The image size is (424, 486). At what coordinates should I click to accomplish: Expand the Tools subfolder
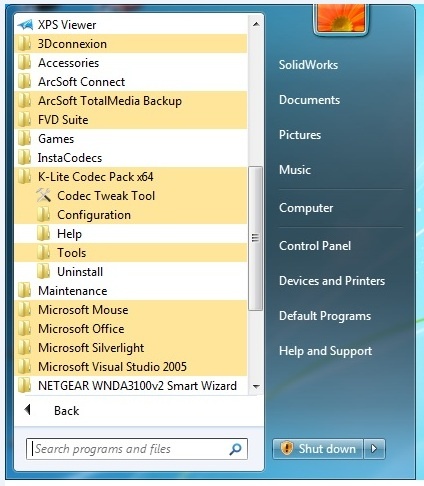coord(131,253)
